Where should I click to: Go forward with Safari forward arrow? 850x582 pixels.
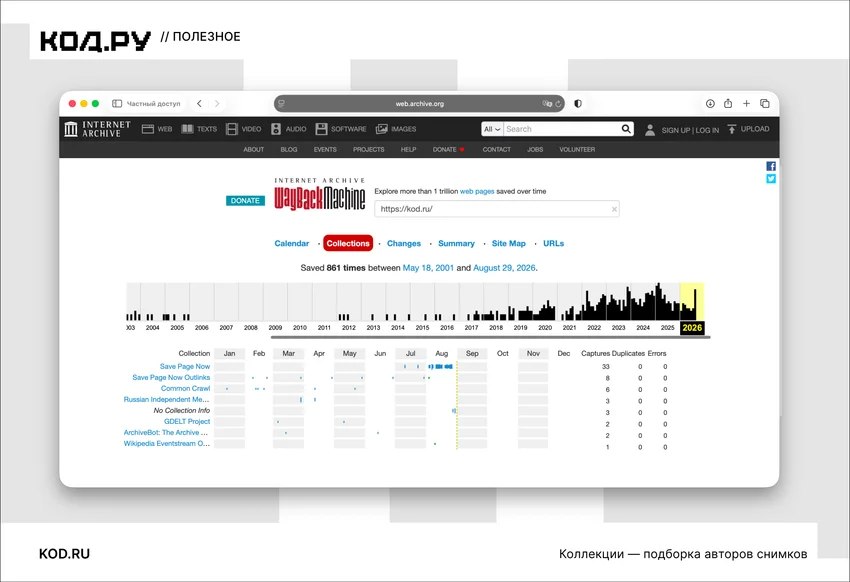pyautogui.click(x=217, y=104)
